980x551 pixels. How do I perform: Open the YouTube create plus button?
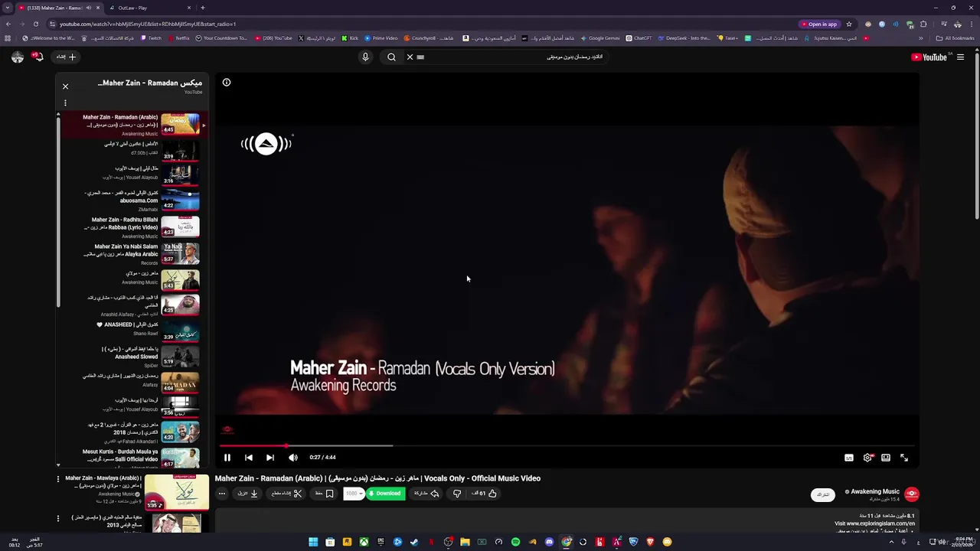tap(67, 57)
